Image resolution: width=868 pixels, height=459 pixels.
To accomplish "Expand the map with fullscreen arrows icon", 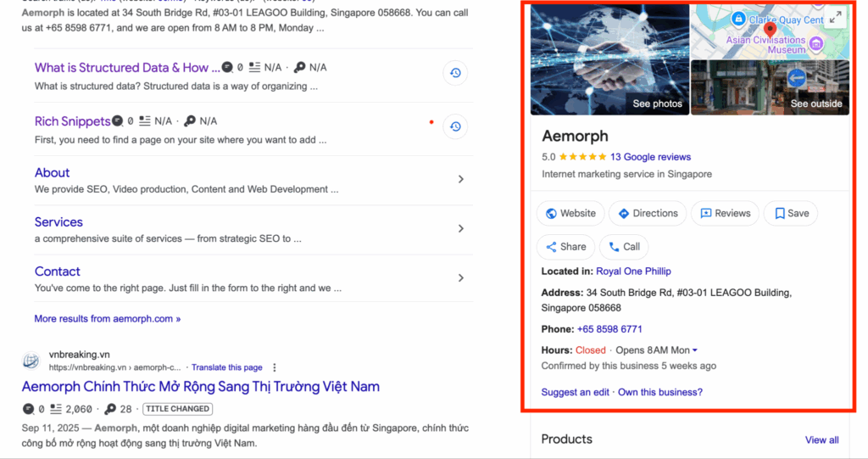I will pos(835,17).
